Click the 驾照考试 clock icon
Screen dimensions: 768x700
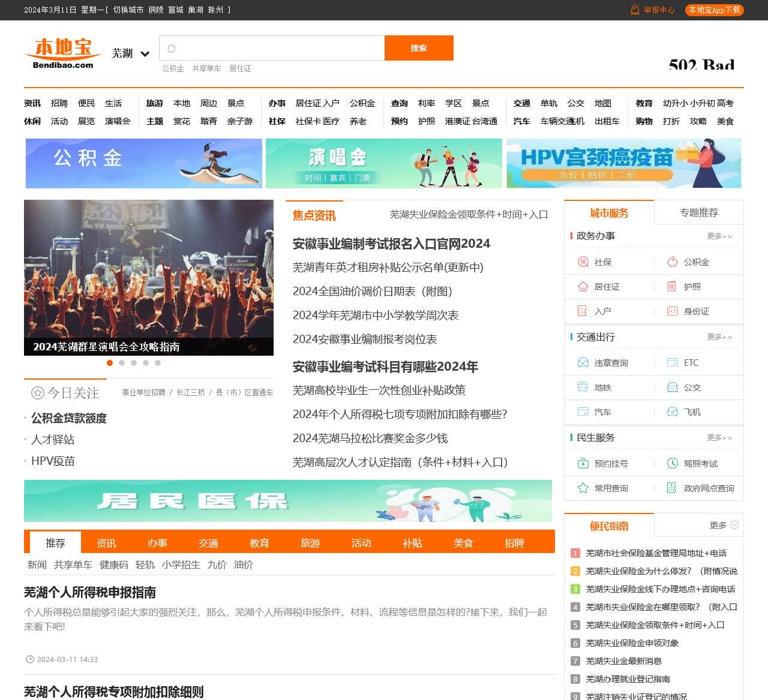[x=672, y=464]
